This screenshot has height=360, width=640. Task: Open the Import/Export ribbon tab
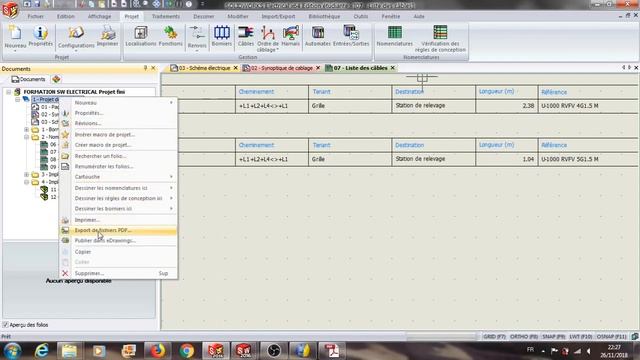(x=278, y=16)
